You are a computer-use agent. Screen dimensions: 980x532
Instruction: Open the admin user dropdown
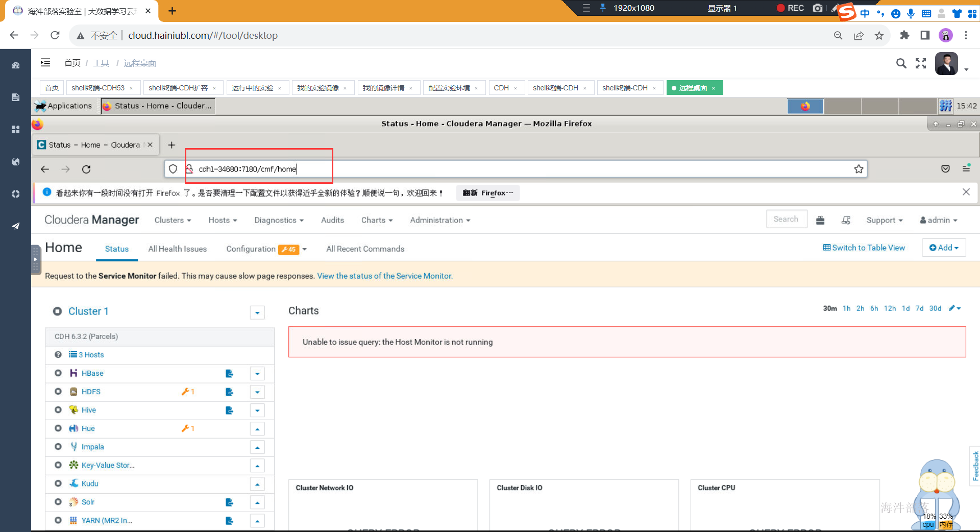[x=939, y=220]
